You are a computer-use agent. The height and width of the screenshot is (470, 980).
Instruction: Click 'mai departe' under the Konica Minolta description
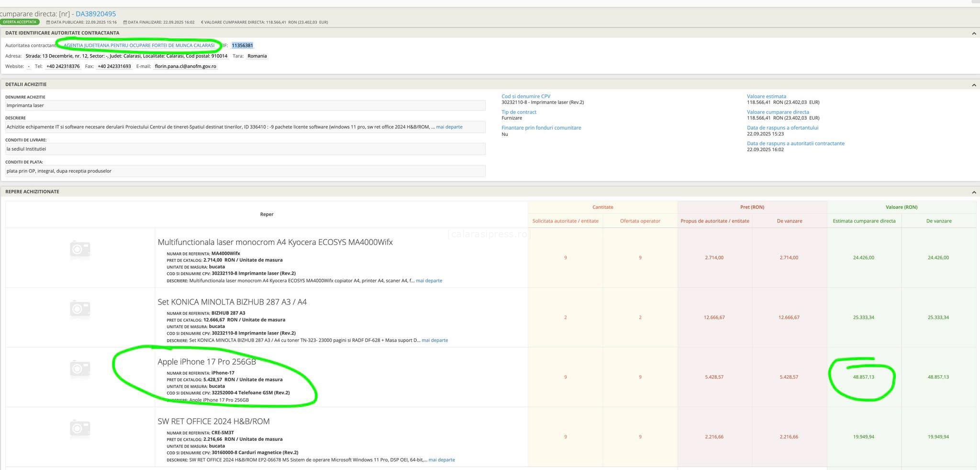pos(434,340)
